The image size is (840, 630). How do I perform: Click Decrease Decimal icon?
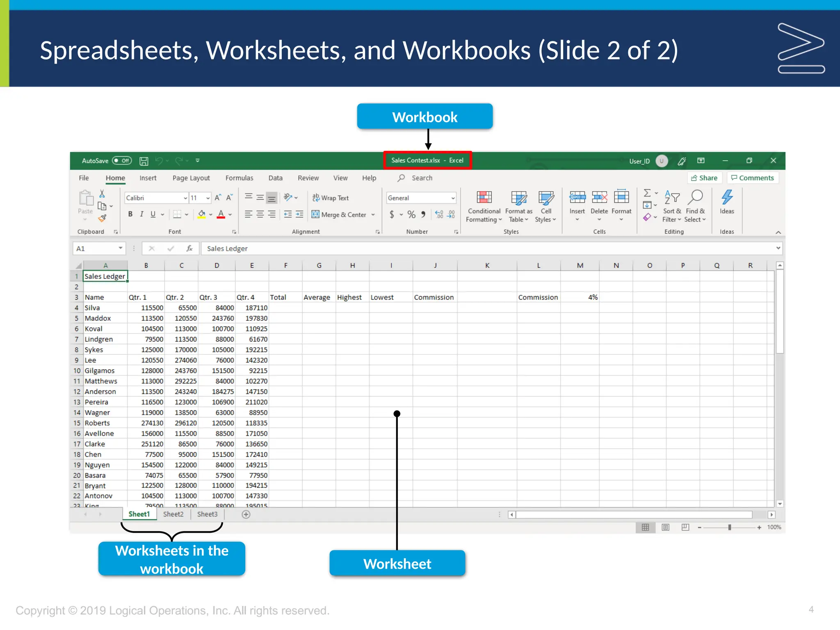[x=451, y=215]
